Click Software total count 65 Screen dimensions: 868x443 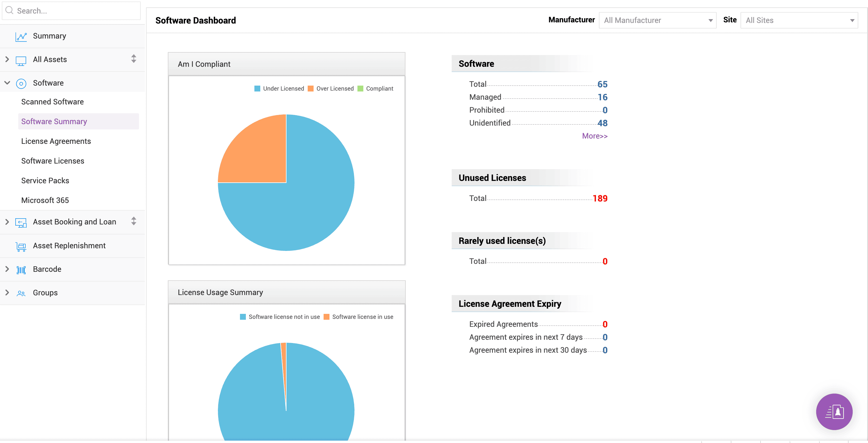tap(602, 84)
